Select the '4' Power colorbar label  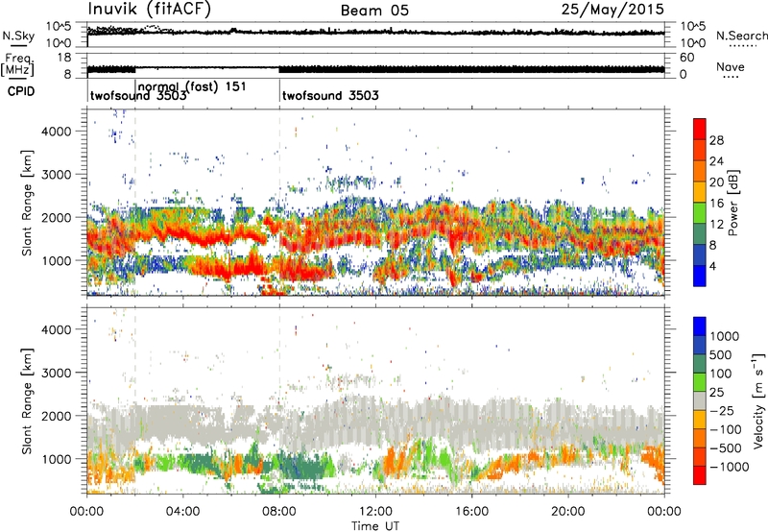[713, 266]
